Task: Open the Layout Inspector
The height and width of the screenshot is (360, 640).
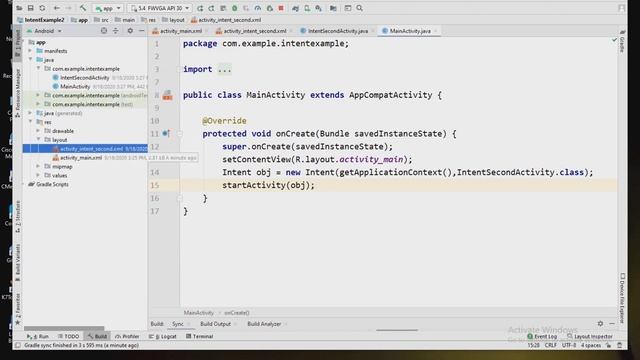Action: pyautogui.click(x=590, y=336)
